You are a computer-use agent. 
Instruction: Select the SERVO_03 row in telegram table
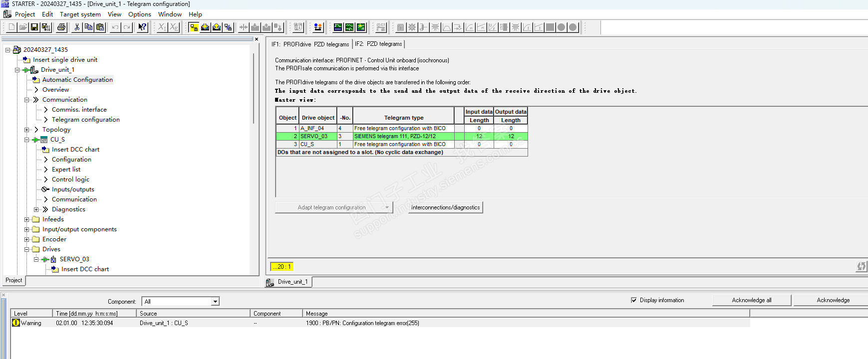point(402,136)
